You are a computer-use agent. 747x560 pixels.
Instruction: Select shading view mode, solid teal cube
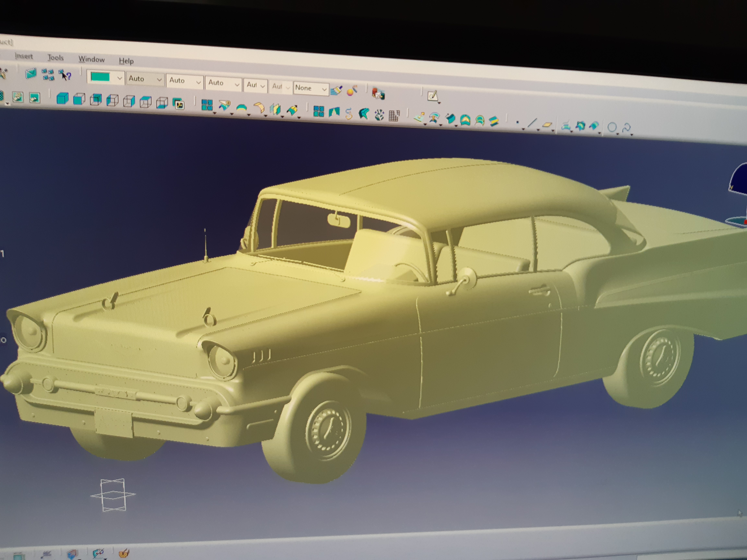(x=62, y=99)
